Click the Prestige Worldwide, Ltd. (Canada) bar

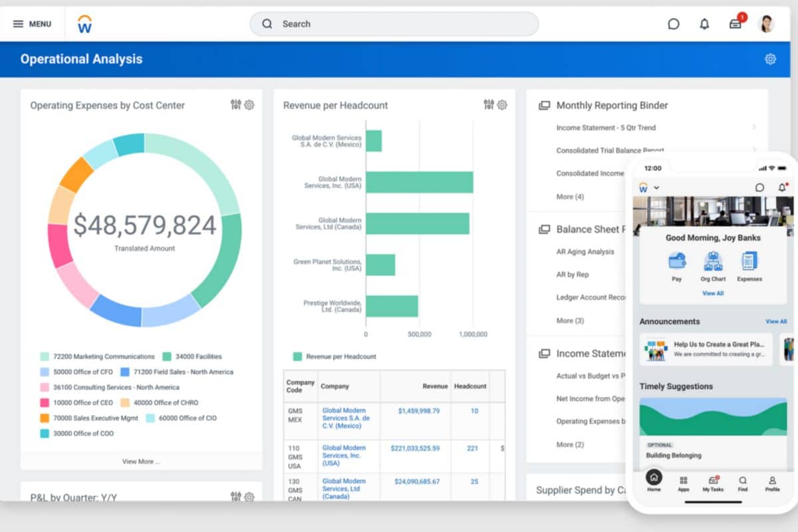click(392, 306)
